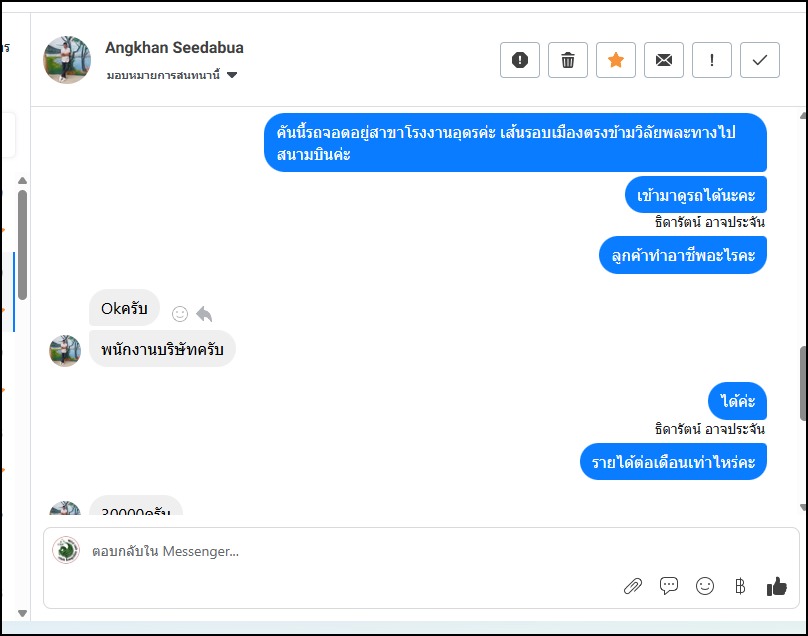
Task: Send a thumbs-up like
Action: pos(777,586)
